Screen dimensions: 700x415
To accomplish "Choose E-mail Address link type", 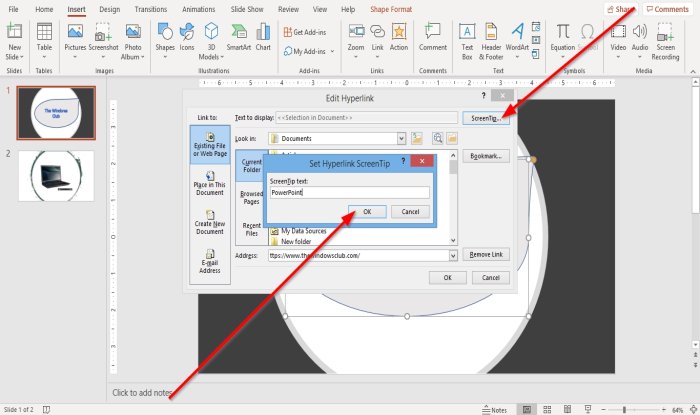I will [209, 261].
